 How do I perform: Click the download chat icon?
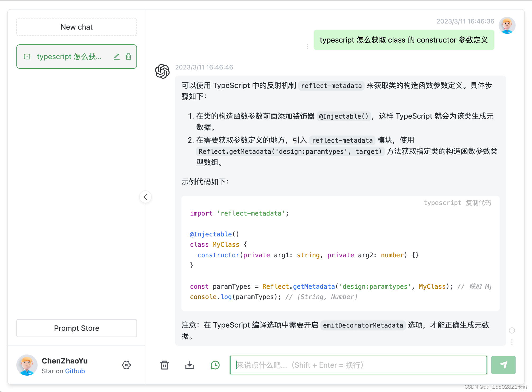click(x=190, y=365)
